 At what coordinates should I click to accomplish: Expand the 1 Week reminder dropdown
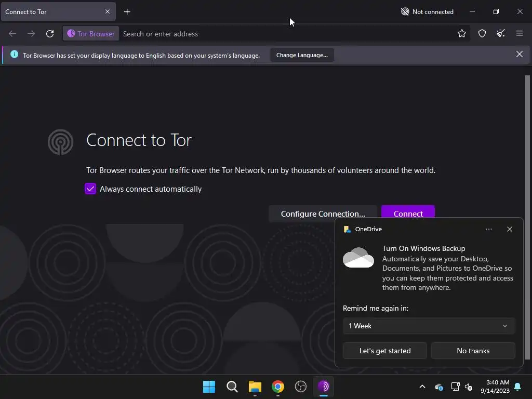[x=429, y=326]
